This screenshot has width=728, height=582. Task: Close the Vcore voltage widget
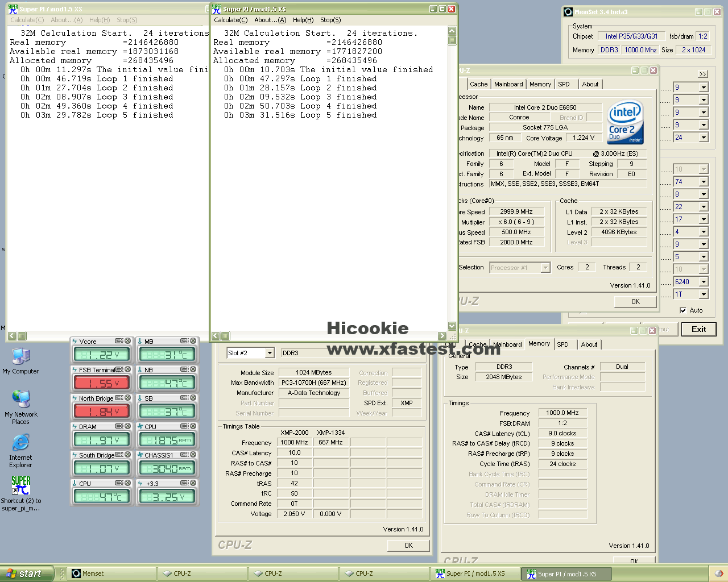pos(127,341)
